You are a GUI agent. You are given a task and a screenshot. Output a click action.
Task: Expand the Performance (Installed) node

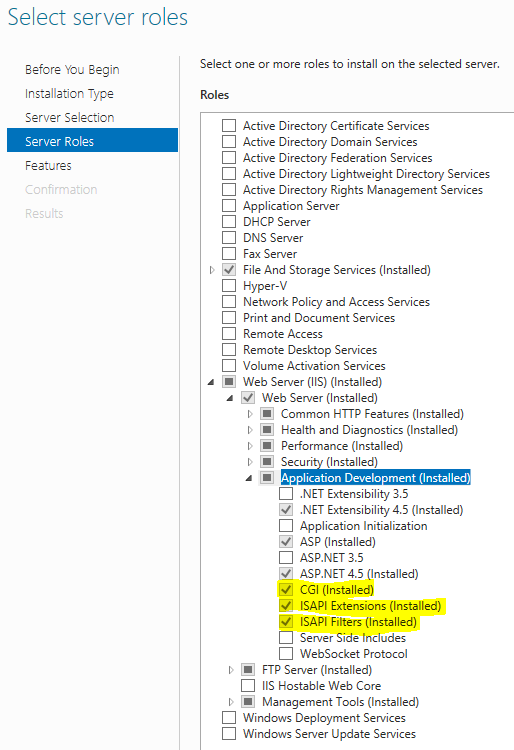(250, 446)
